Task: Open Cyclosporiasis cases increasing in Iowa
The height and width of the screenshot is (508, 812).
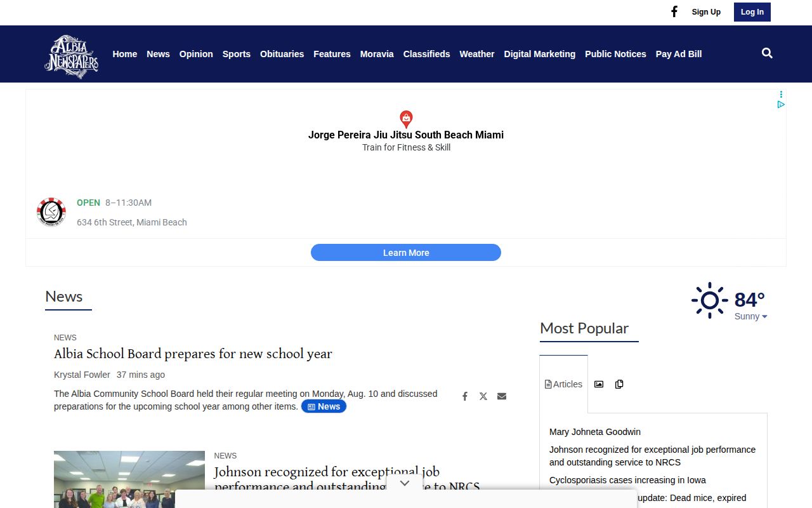Action: pyautogui.click(x=627, y=480)
